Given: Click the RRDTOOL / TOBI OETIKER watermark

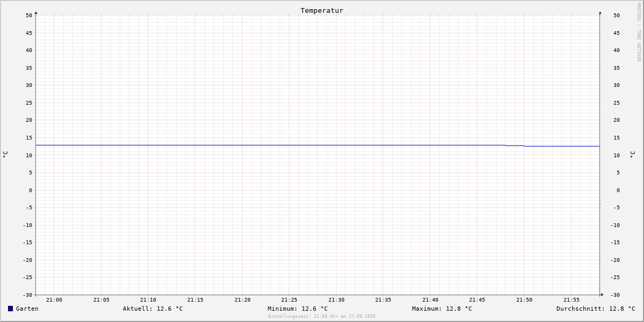Looking at the screenshot, I should pyautogui.click(x=639, y=32).
